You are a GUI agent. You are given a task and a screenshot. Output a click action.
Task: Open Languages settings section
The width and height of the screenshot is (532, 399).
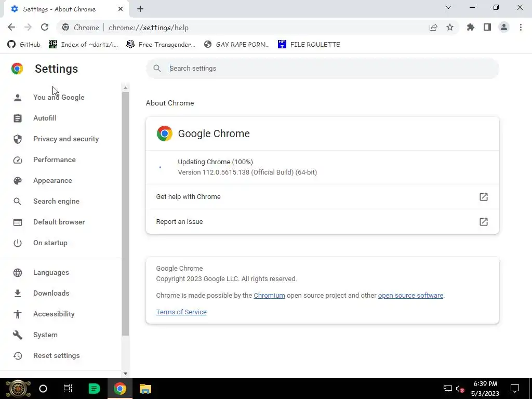coord(51,272)
